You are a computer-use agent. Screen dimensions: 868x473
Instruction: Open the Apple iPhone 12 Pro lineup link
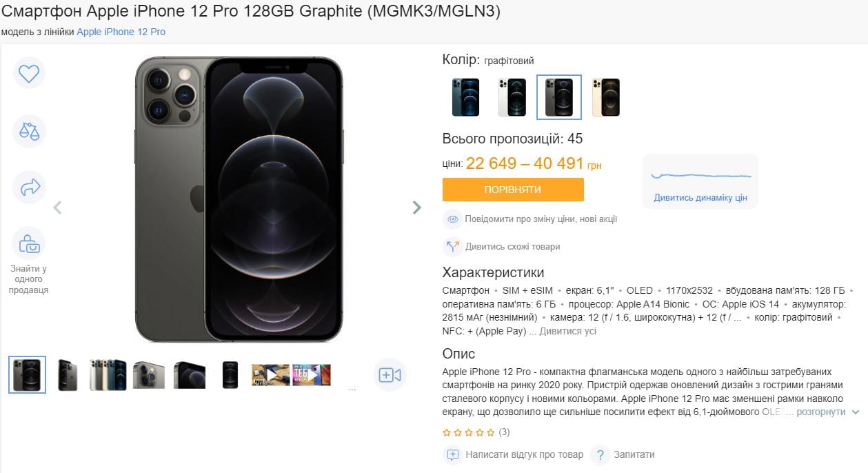[x=121, y=32]
